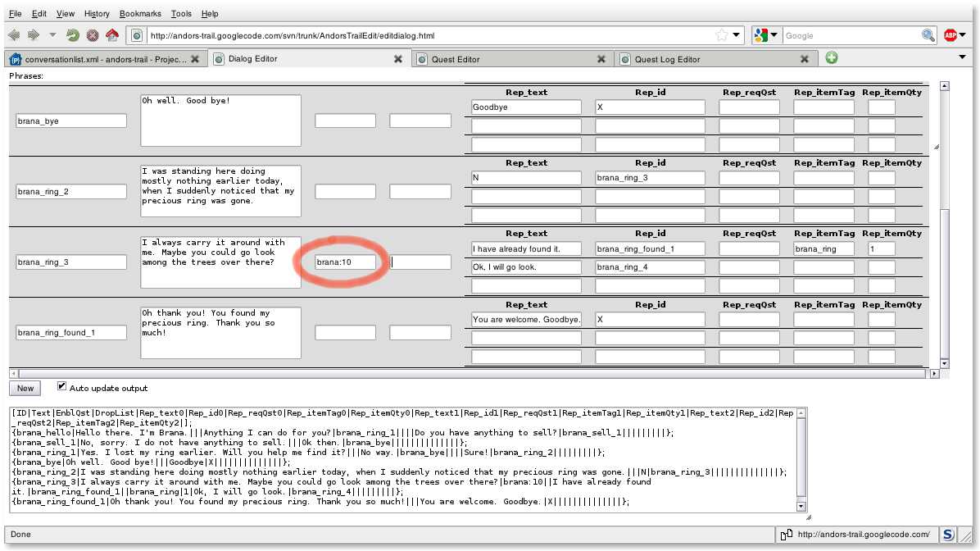
Task: Toggle Auto update output checkbox
Action: point(62,386)
